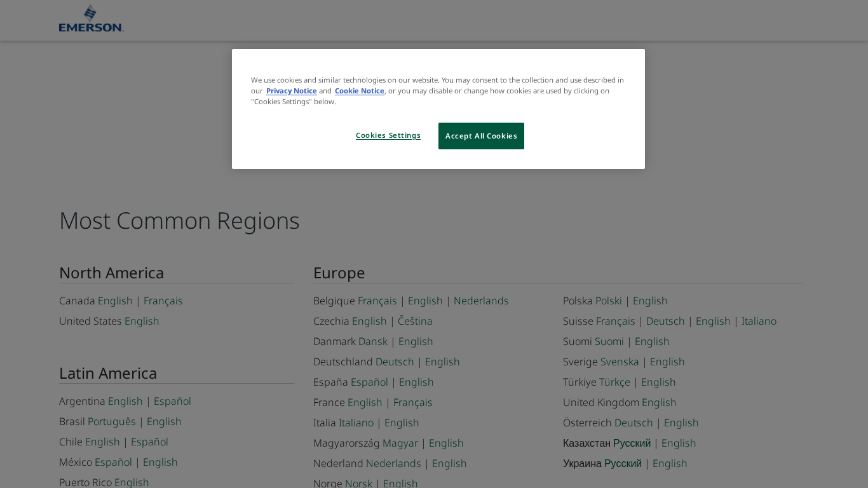The height and width of the screenshot is (488, 868).
Task: Select Suomi Suomi language link
Action: 609,341
